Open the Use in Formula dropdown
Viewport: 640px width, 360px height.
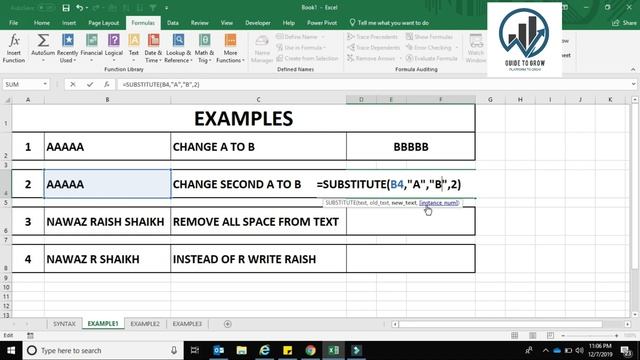point(325,48)
